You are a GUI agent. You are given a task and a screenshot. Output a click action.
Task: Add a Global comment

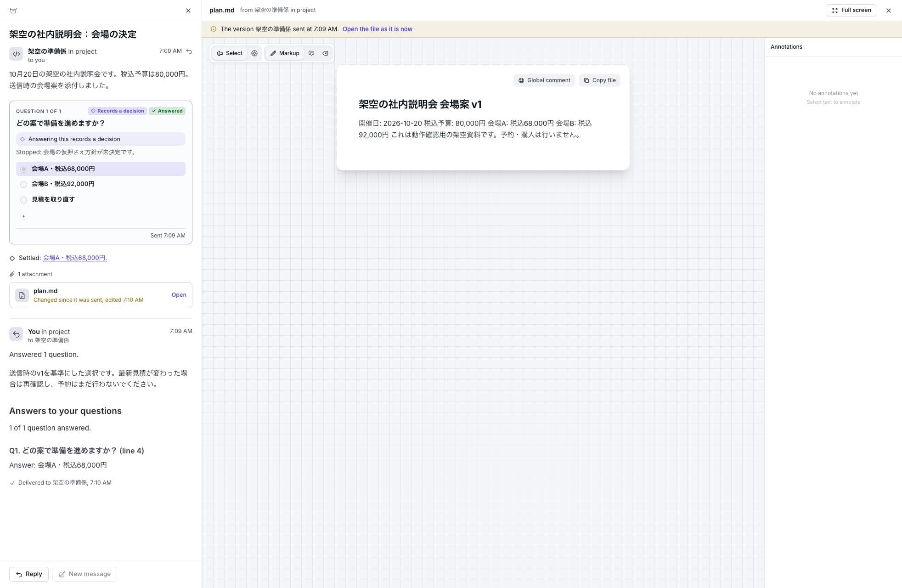click(544, 80)
